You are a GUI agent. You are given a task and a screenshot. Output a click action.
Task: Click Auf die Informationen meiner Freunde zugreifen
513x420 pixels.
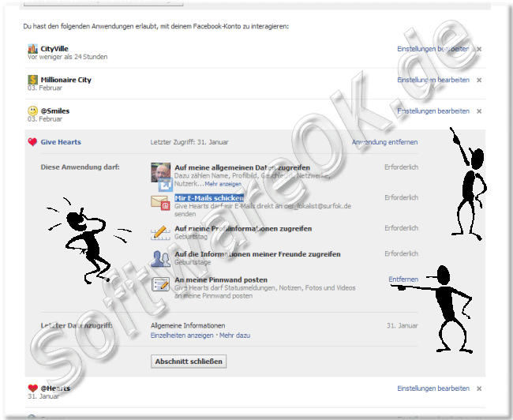point(257,254)
